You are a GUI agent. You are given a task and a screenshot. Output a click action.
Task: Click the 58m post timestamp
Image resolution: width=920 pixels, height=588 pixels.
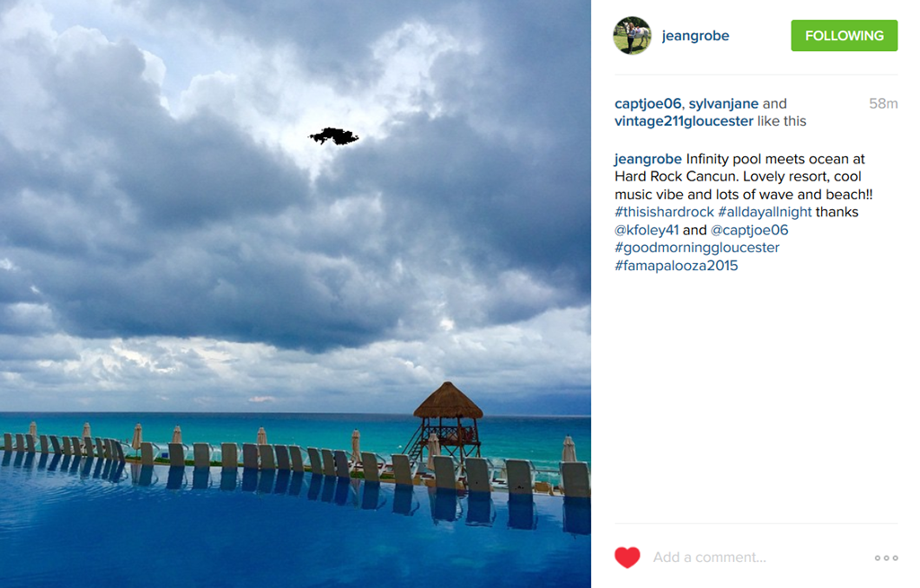click(883, 104)
